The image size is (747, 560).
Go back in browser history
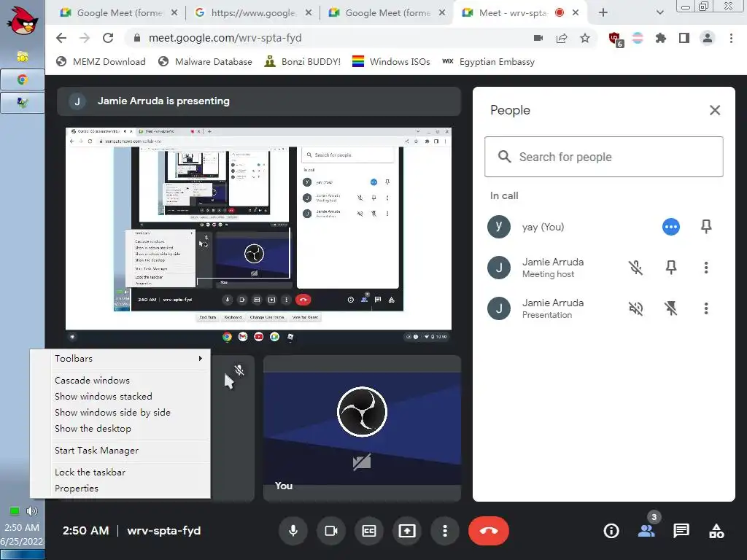[61, 38]
